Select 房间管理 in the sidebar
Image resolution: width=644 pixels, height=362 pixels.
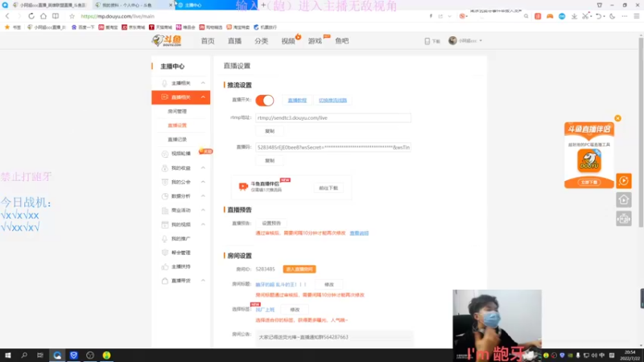tap(177, 111)
